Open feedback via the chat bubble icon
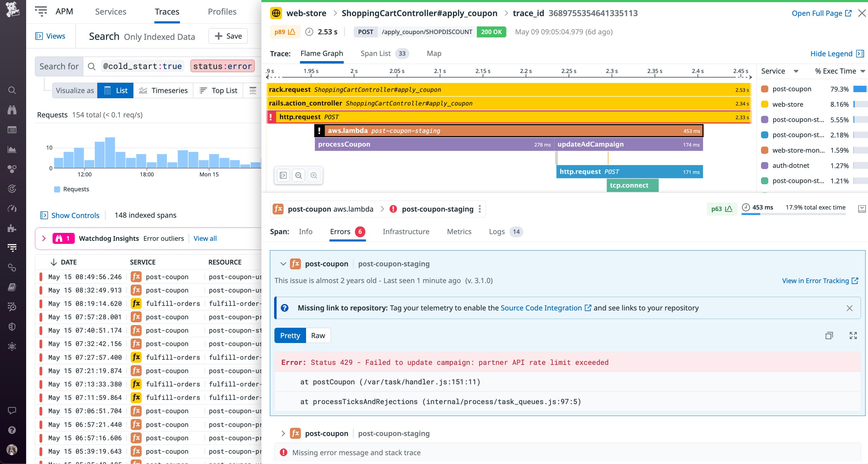This screenshot has height=464, width=868. click(12, 410)
